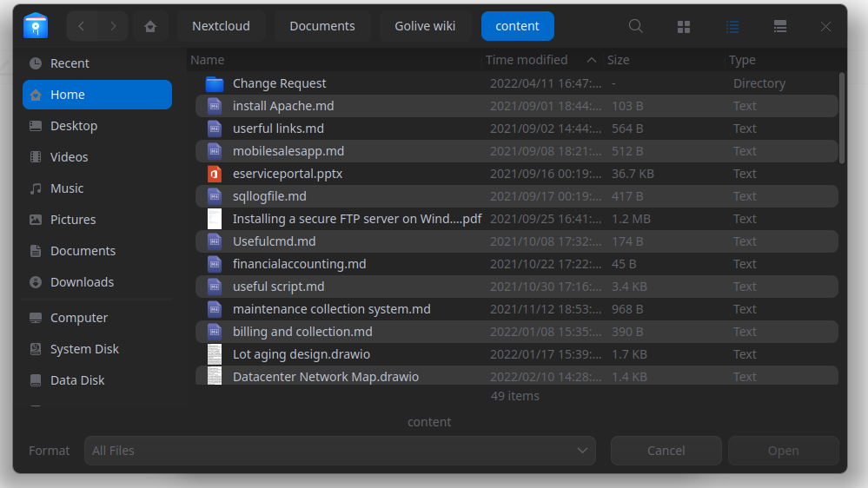868x488 pixels.
Task: Navigate to Documents breadcrumb
Action: coord(322,26)
